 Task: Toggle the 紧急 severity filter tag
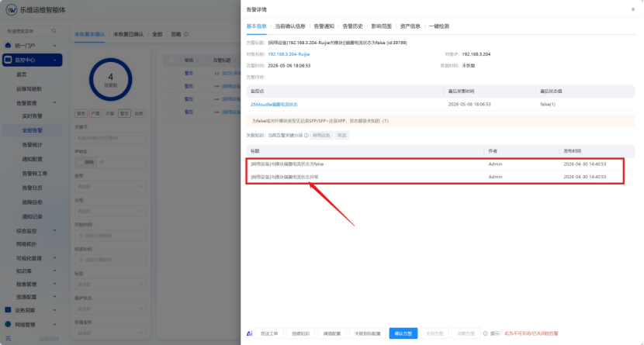[81, 113]
